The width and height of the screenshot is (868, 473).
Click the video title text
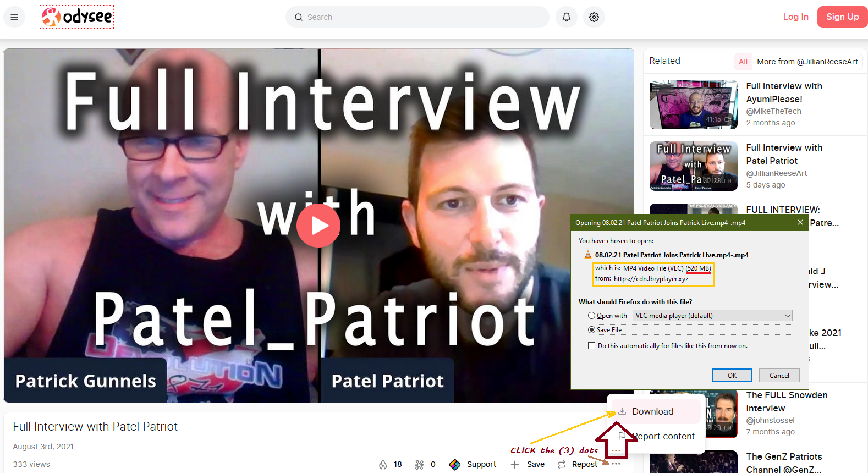[95, 426]
